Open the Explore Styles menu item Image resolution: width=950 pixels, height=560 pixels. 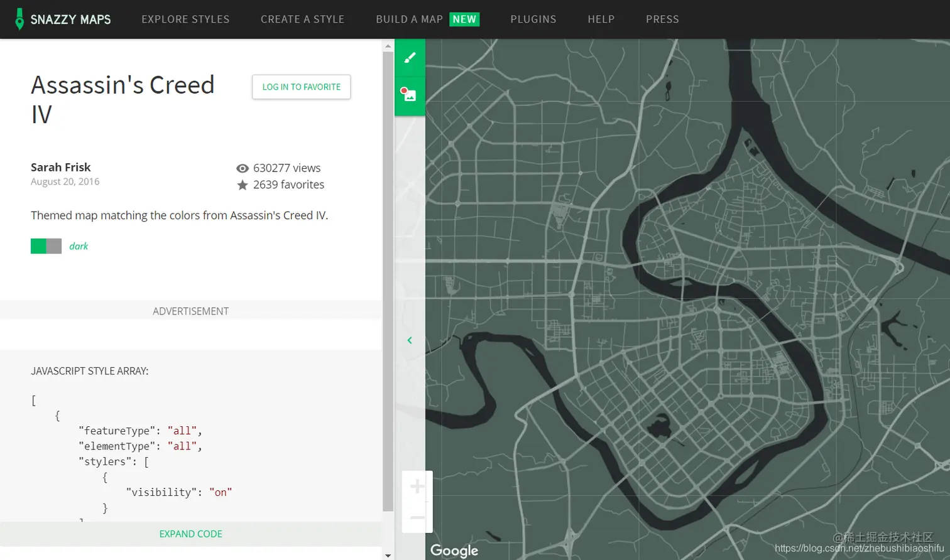185,19
